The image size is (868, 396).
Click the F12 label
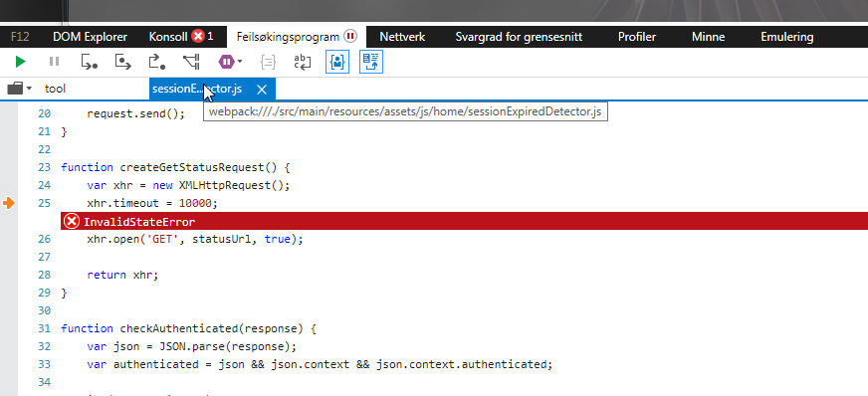tap(20, 37)
